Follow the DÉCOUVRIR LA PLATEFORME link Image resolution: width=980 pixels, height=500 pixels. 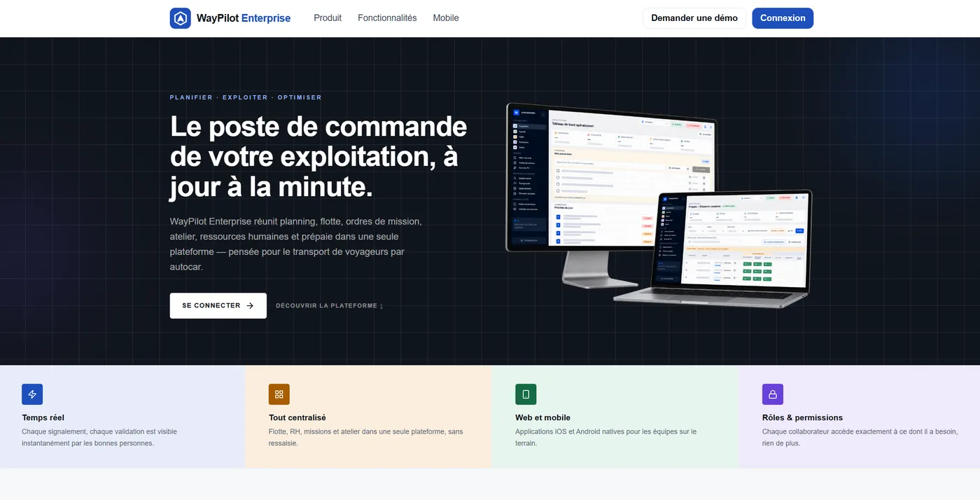pyautogui.click(x=330, y=306)
